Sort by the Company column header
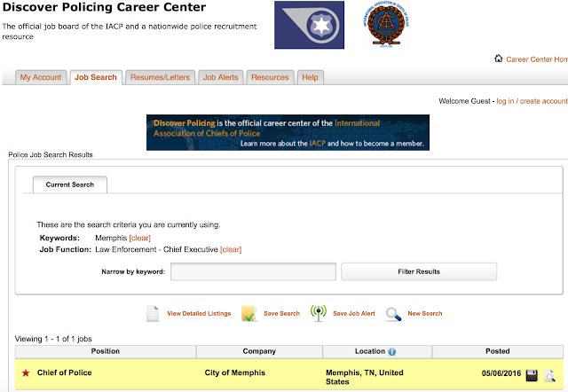 259,351
